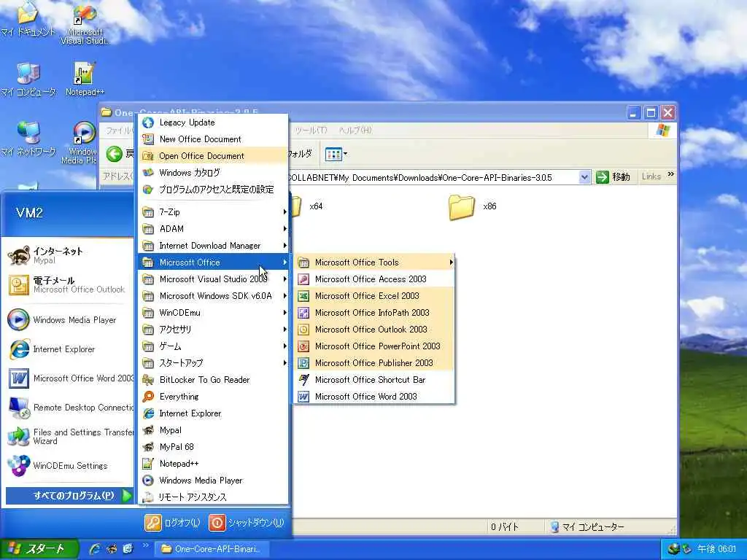This screenshot has width=747, height=560.
Task: Select マイ ネットワーク desktop icon
Action: click(x=28, y=139)
